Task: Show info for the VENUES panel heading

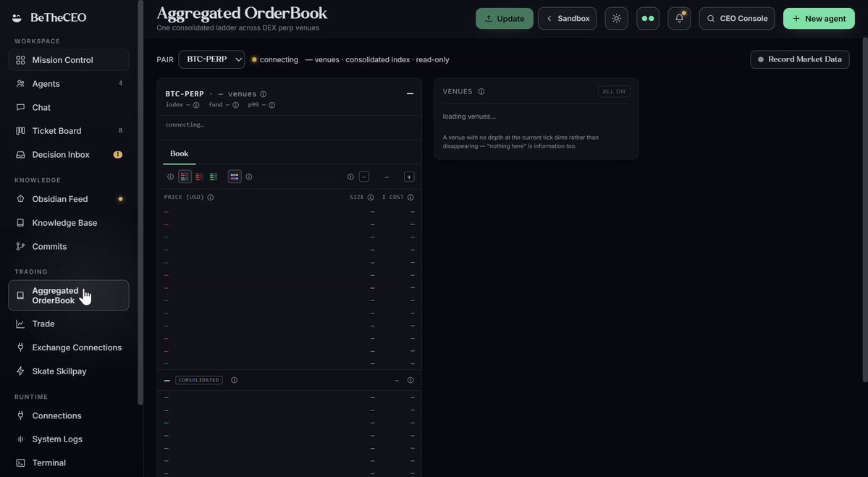Action: pos(481,92)
